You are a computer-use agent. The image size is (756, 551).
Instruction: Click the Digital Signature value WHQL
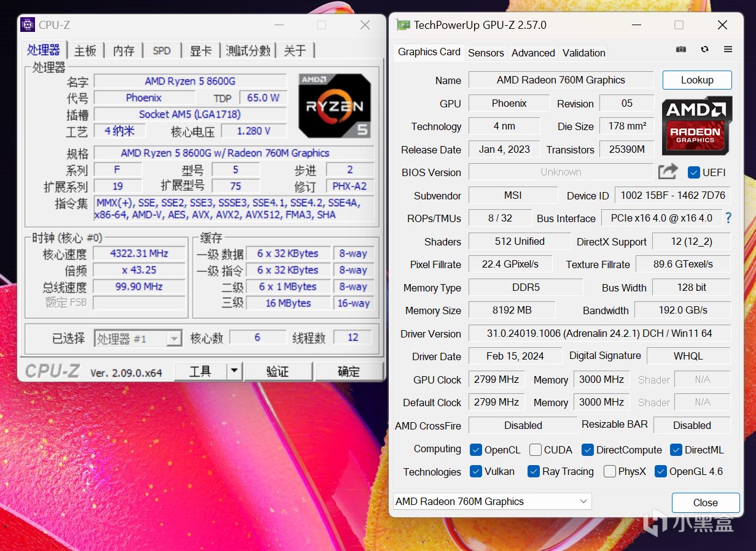click(x=688, y=356)
